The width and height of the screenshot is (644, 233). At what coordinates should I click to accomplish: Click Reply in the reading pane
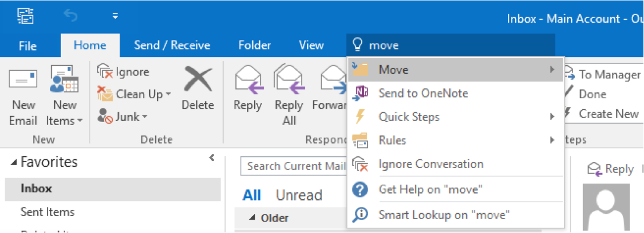611,169
